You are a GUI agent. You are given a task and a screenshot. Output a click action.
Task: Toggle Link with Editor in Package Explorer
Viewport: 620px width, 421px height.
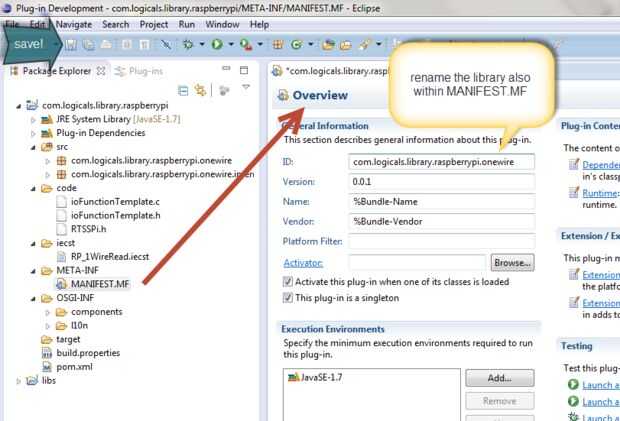(x=200, y=91)
